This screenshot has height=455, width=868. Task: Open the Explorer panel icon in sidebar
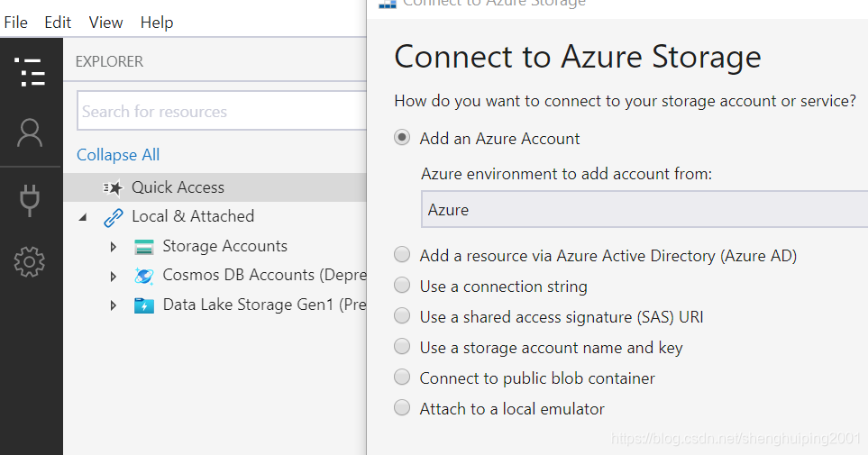point(31,72)
